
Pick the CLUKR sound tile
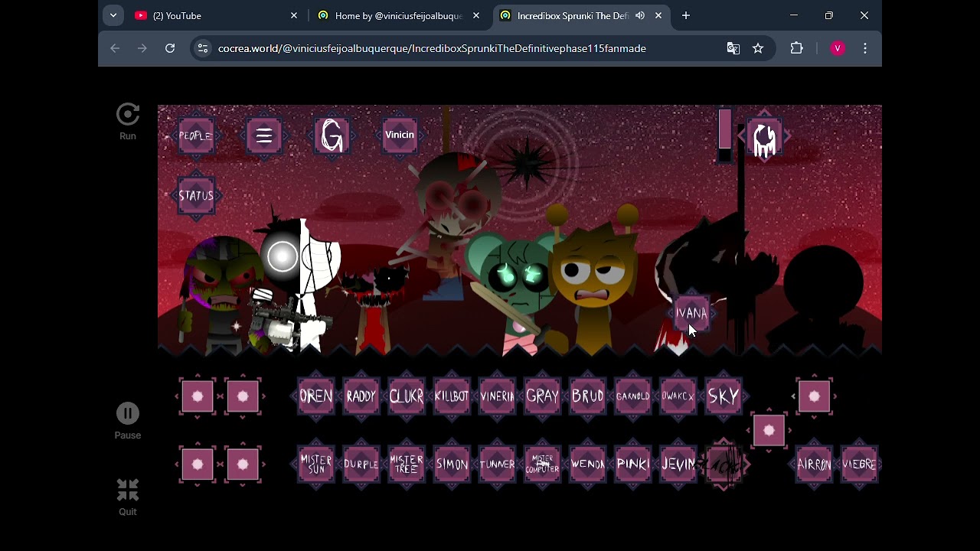pyautogui.click(x=407, y=396)
